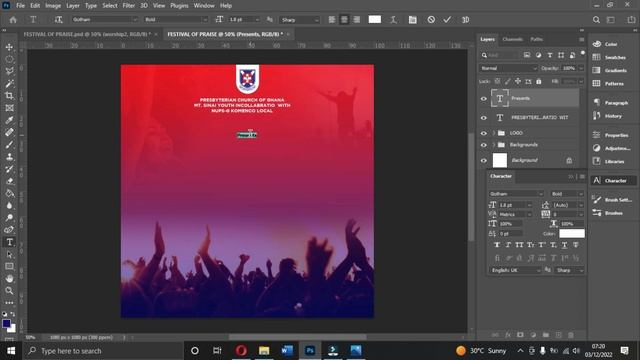Create new group folder icon

coord(546,335)
